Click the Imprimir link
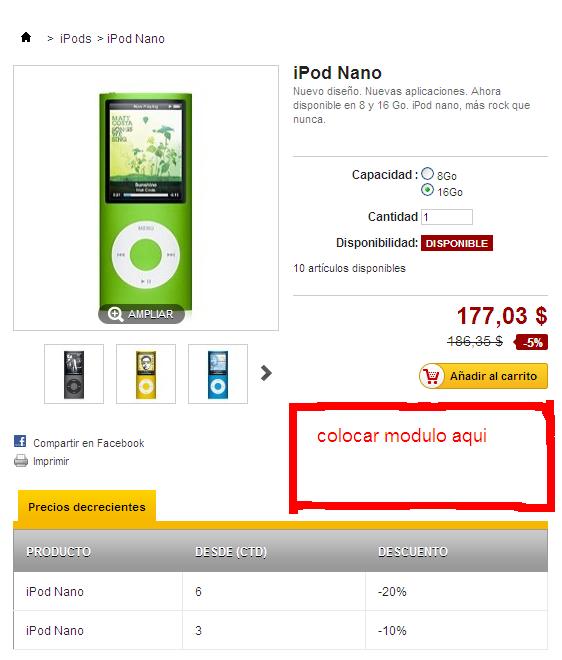The image size is (562, 660). (x=51, y=461)
